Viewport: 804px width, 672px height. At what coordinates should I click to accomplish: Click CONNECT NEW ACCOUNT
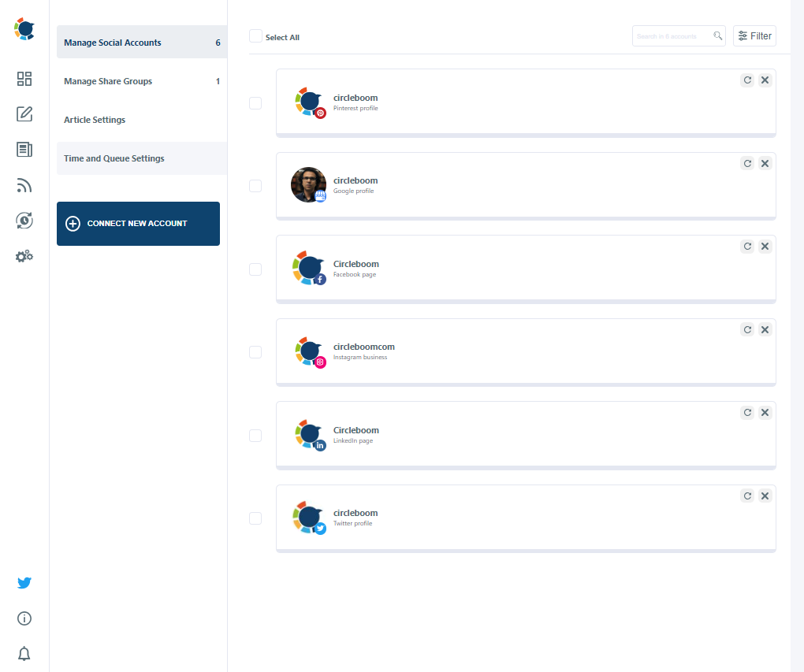(x=138, y=224)
